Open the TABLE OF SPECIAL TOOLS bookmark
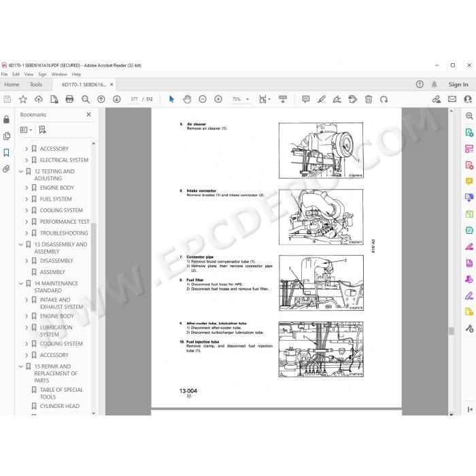The height and width of the screenshot is (476, 476). (61, 394)
